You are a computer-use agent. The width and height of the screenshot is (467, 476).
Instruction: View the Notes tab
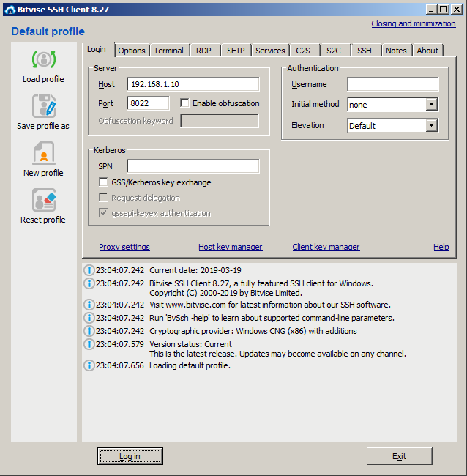click(396, 51)
